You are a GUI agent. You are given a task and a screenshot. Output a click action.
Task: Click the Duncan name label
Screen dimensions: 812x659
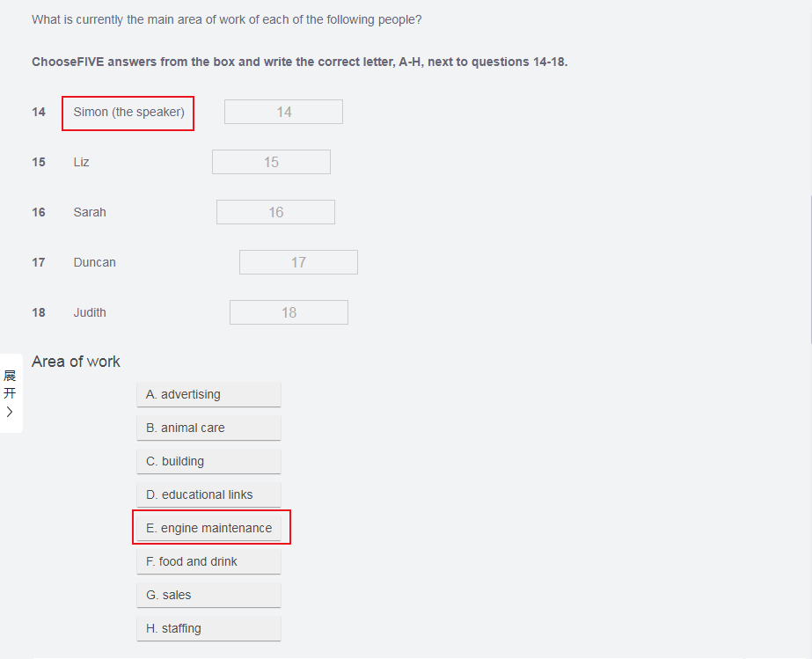[x=95, y=262]
